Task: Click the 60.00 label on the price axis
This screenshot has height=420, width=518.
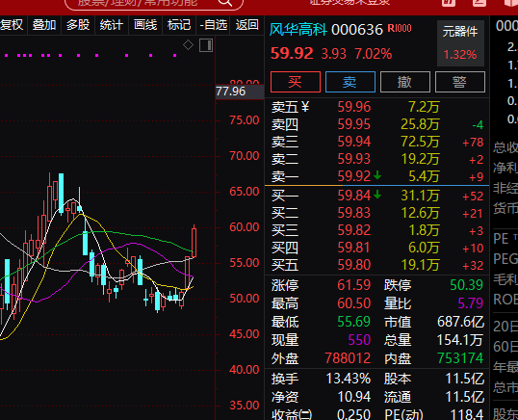Action: [245, 227]
